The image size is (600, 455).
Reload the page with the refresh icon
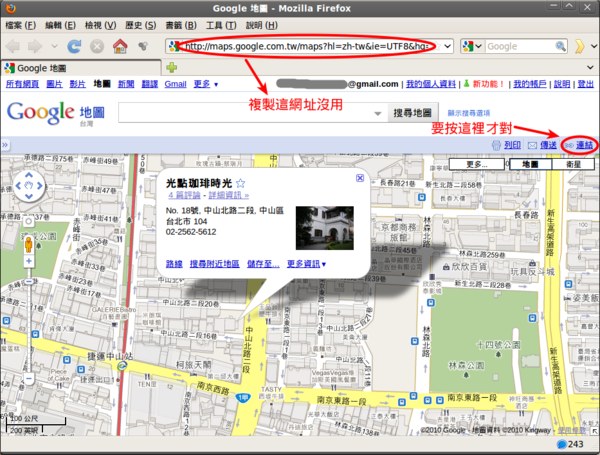[x=74, y=46]
